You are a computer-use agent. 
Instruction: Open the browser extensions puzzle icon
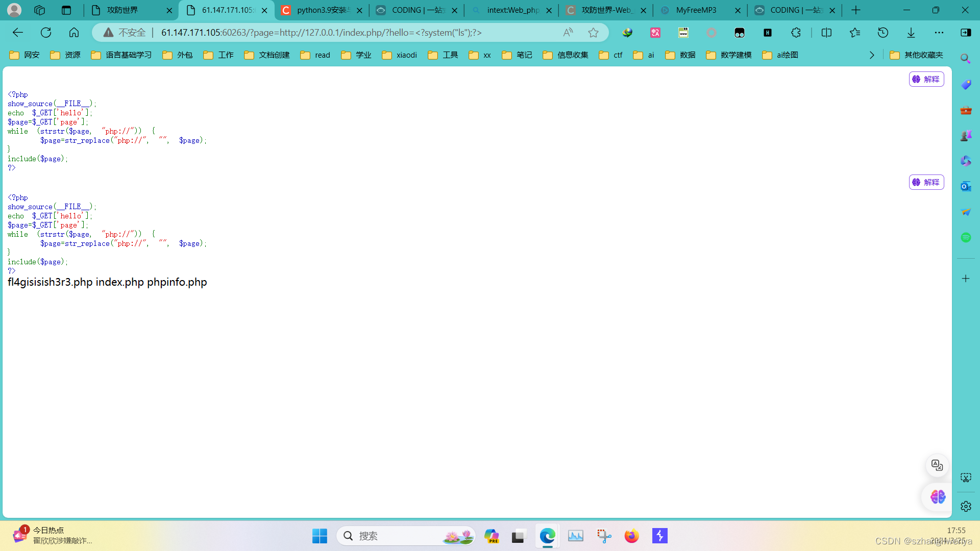796,32
